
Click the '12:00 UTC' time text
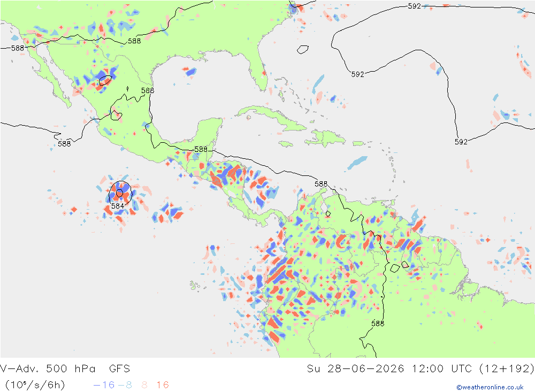[x=442, y=368]
